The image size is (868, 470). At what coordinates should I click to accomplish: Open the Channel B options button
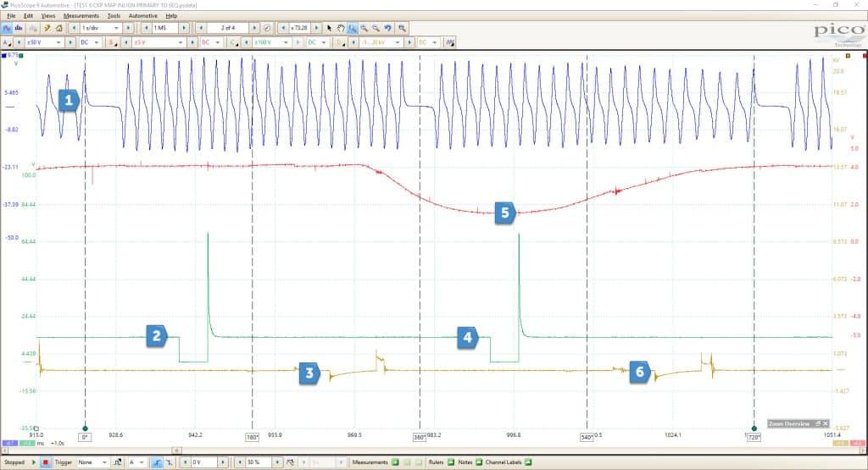pos(113,42)
